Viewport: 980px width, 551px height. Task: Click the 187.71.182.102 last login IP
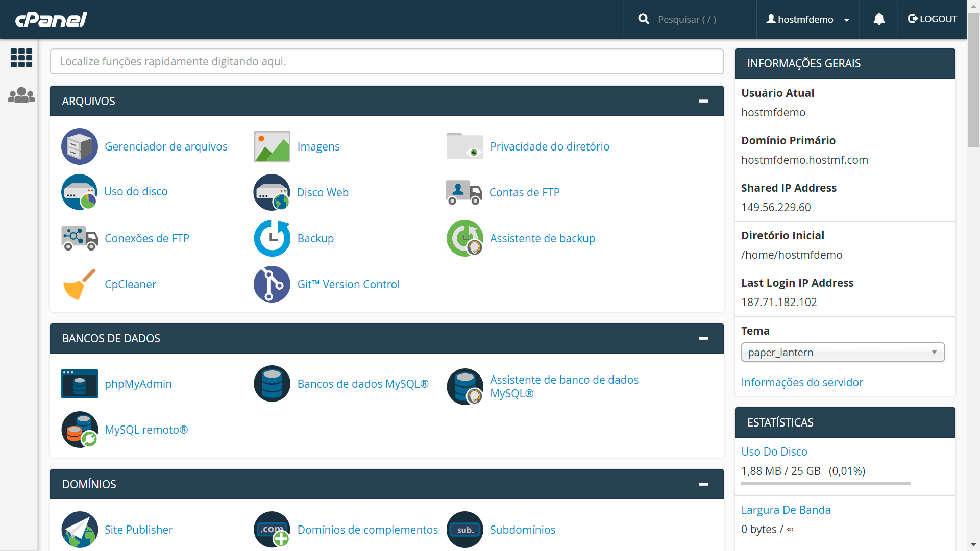[x=779, y=302]
